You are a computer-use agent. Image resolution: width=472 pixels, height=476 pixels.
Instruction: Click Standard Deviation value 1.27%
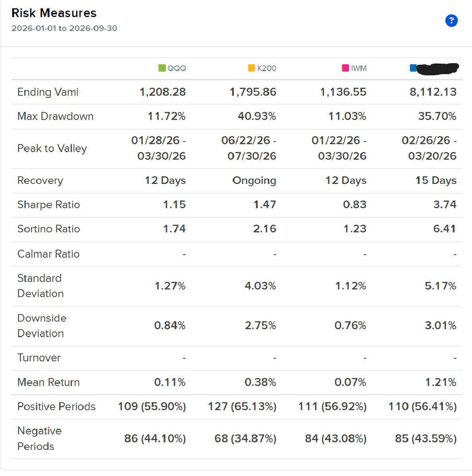tap(170, 286)
